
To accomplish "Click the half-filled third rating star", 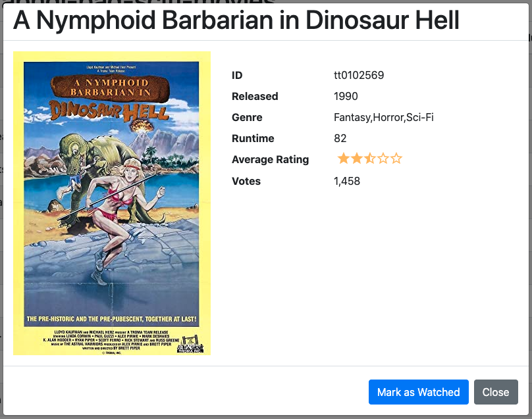I will 370,159.
